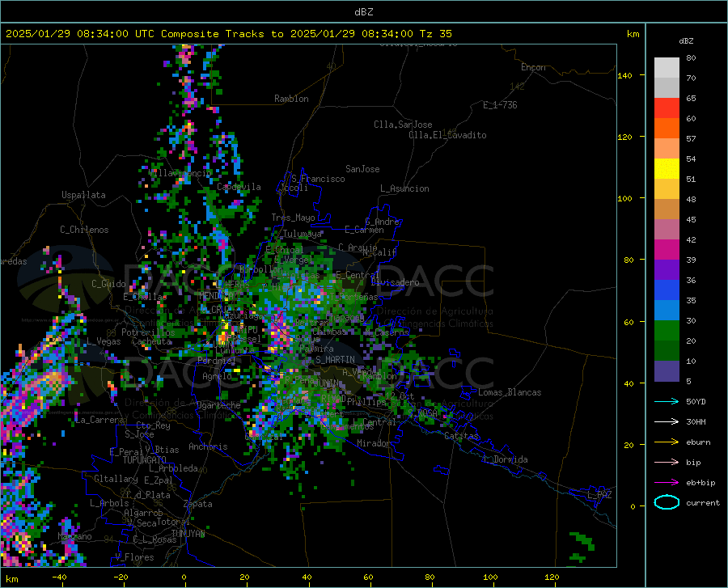728x588 pixels.
Task: Click the 36 dBZ blue legend swatch
Action: click(x=667, y=290)
